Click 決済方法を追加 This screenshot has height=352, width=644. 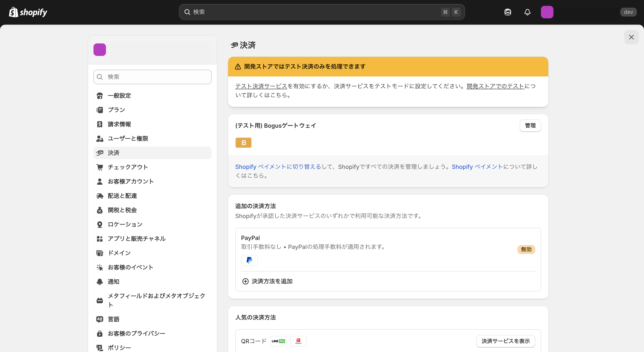pyautogui.click(x=272, y=281)
